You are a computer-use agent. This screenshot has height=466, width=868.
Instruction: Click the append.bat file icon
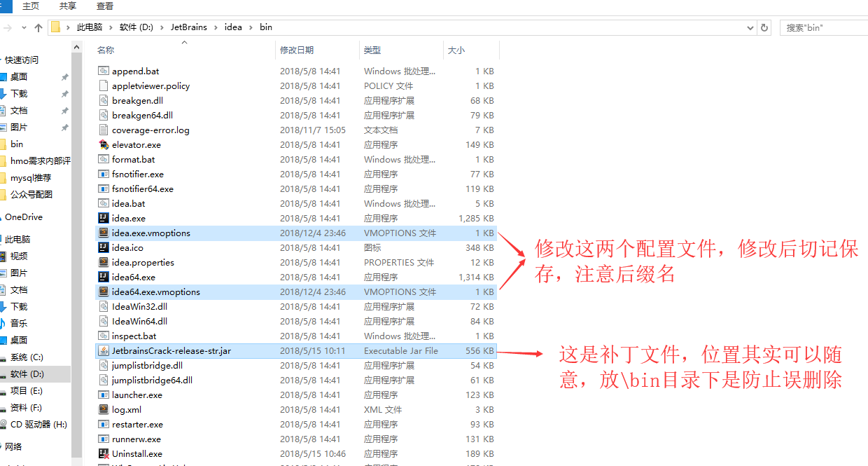pyautogui.click(x=103, y=71)
